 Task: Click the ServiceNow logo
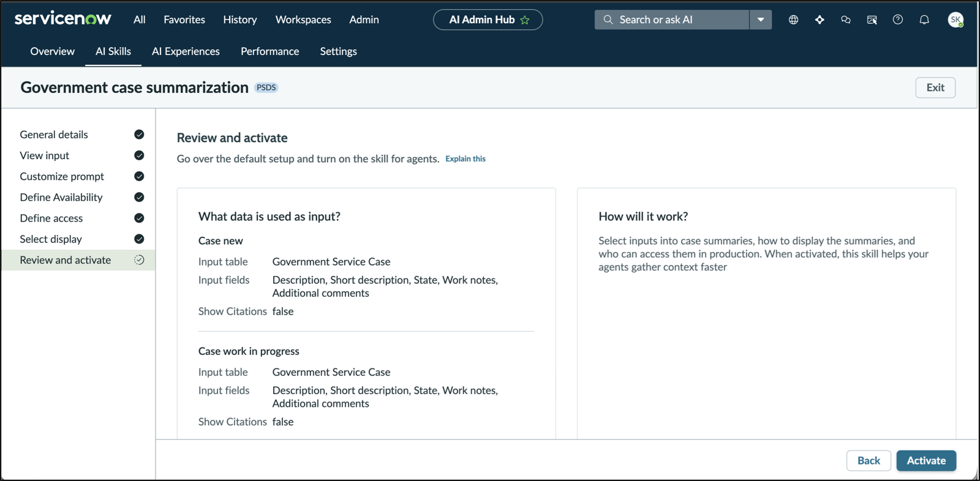(62, 19)
